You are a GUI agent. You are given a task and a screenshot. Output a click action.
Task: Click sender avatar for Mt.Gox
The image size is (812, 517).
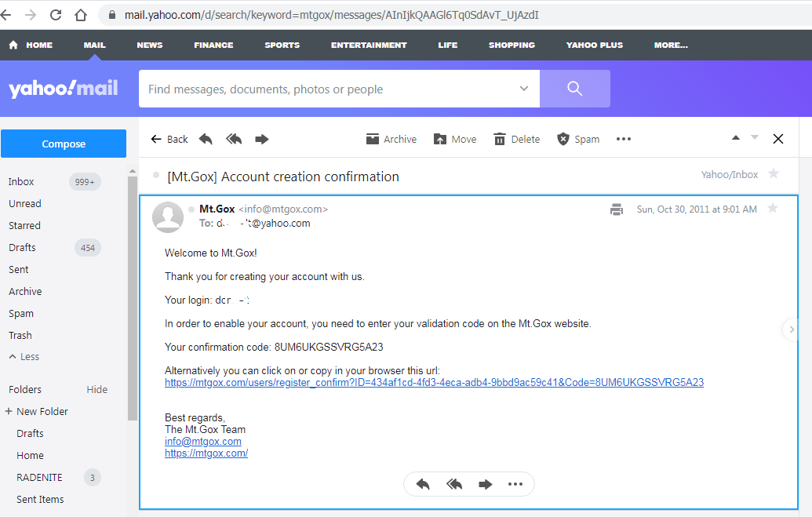click(168, 217)
